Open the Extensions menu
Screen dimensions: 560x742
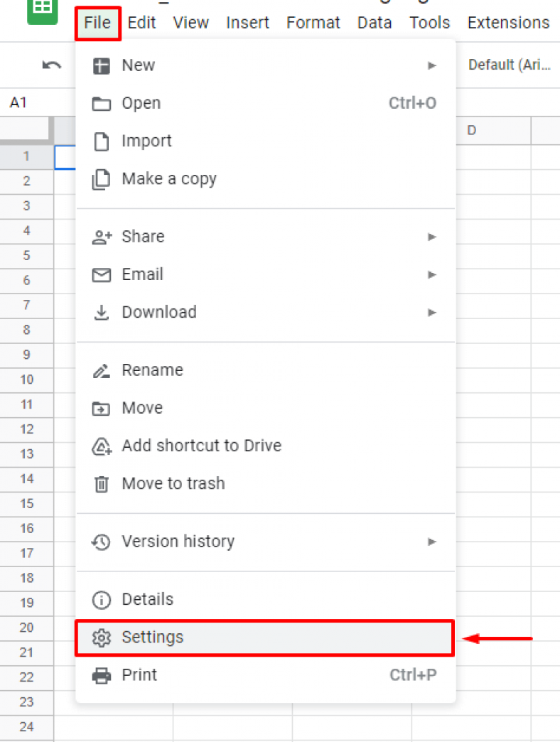pos(508,22)
